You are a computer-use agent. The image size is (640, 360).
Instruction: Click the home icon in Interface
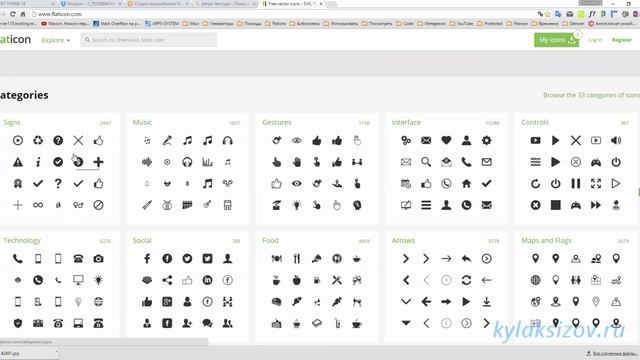466,184
